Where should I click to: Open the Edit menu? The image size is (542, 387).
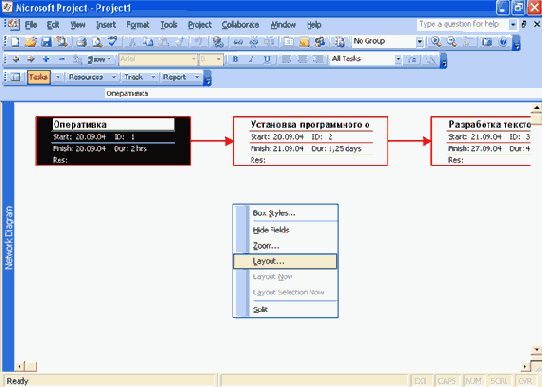coord(53,25)
